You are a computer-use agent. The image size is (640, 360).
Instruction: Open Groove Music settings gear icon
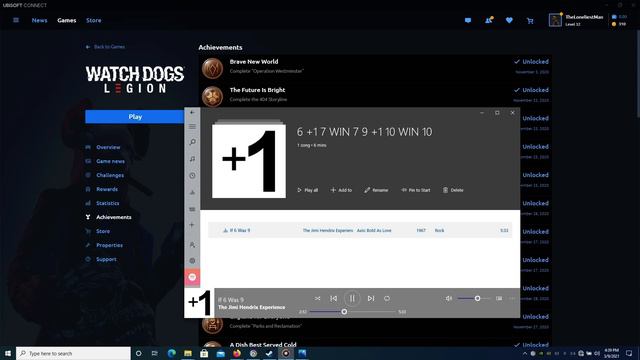[x=192, y=260]
